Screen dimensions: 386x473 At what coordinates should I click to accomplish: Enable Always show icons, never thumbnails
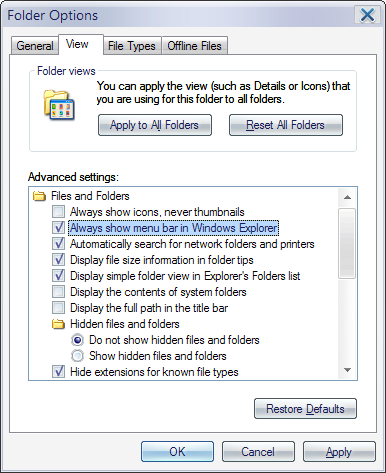click(x=58, y=212)
